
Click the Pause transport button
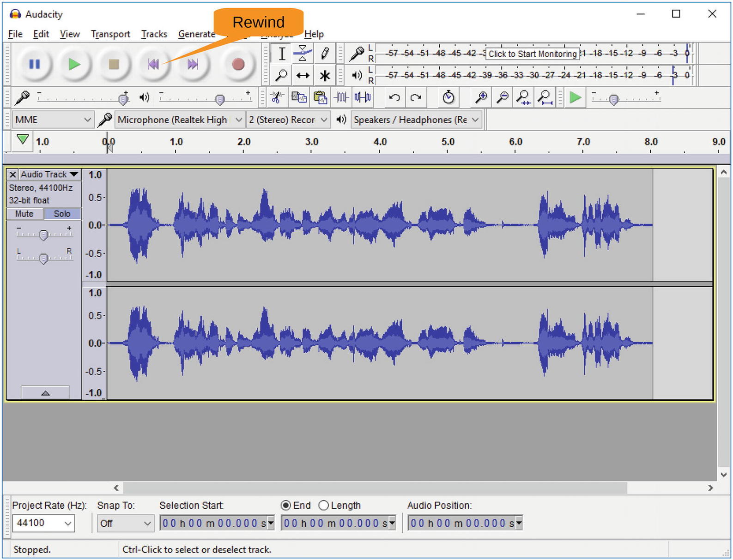coord(35,64)
